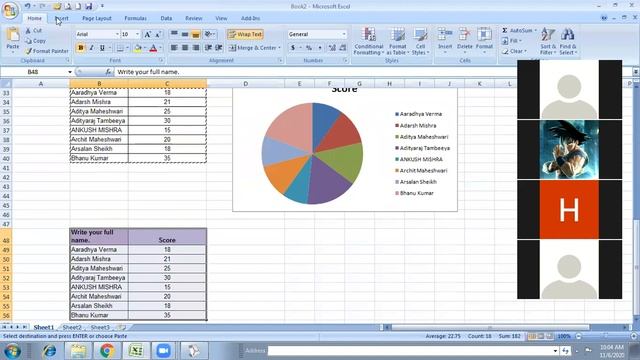Image resolution: width=640 pixels, height=360 pixels.
Task: Open the Clear dropdown
Action: point(514,51)
